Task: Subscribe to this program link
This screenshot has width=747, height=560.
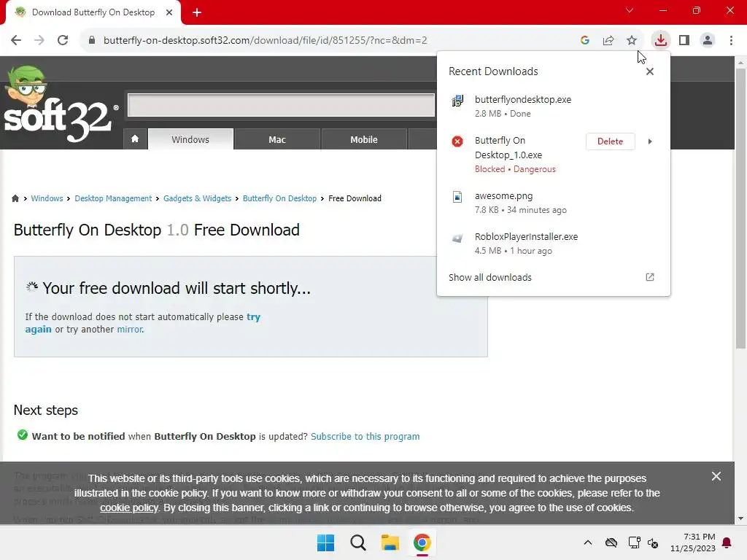Action: click(365, 437)
